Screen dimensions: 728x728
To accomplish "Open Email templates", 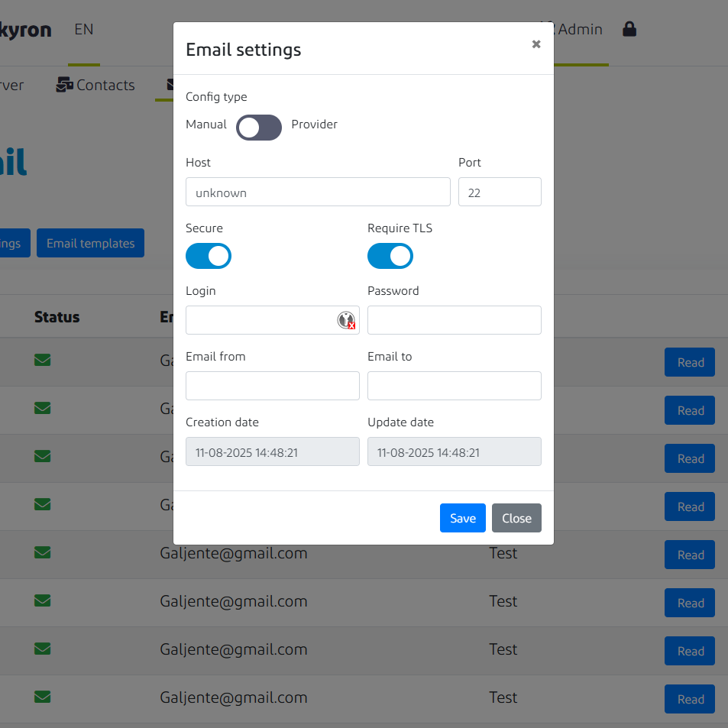I will point(90,242).
